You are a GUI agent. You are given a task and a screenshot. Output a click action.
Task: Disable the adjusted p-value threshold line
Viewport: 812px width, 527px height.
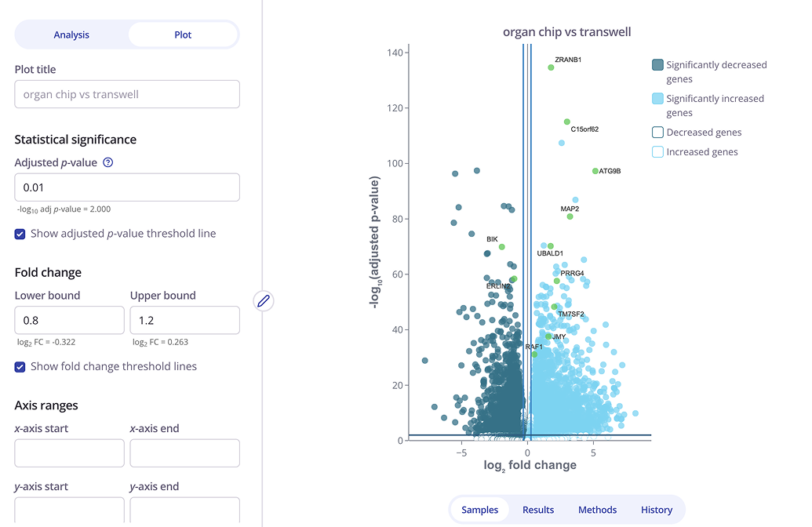pos(19,233)
